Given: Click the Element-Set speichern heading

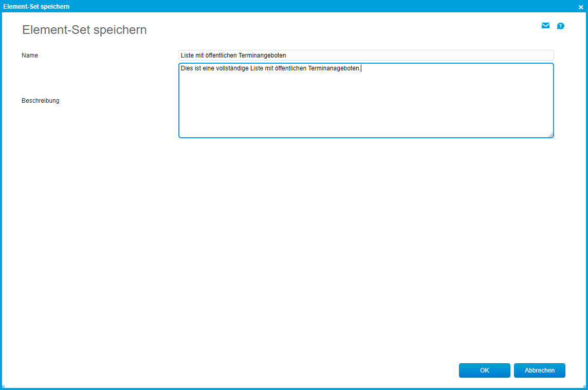Looking at the screenshot, I should click(84, 30).
